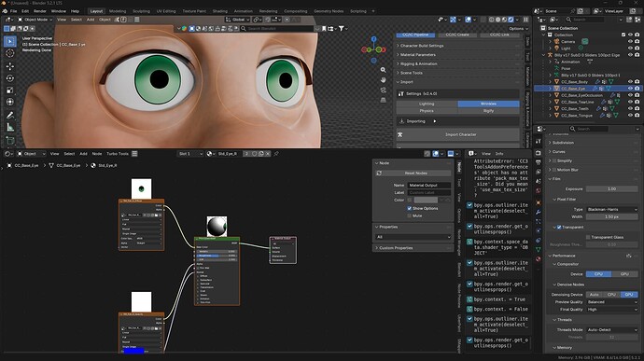Click the Reset Nodes refresh icon
This screenshot has height=361, width=644.
379,174
